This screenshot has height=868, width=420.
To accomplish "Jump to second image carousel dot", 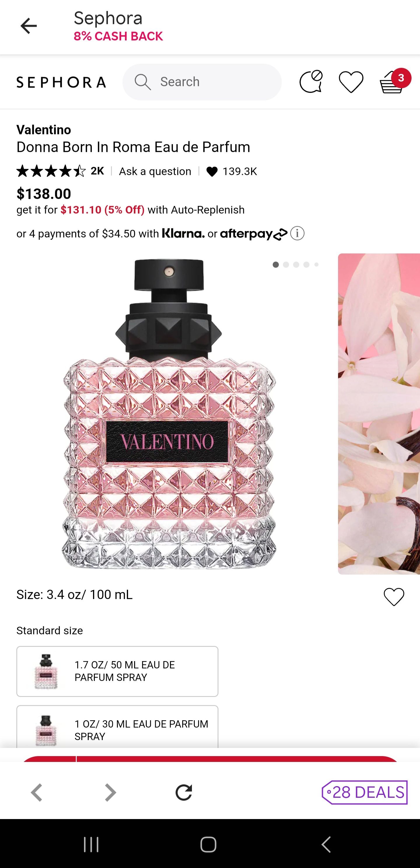I will pos(286,265).
